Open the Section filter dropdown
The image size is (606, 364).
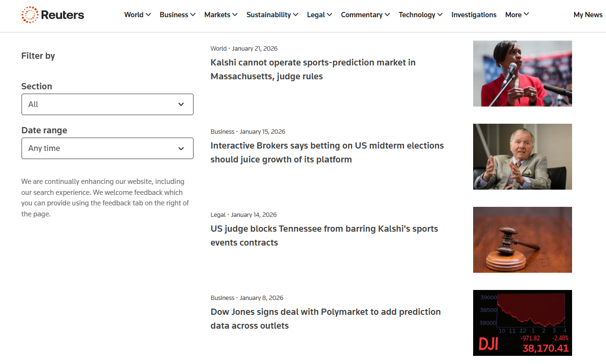coord(107,104)
